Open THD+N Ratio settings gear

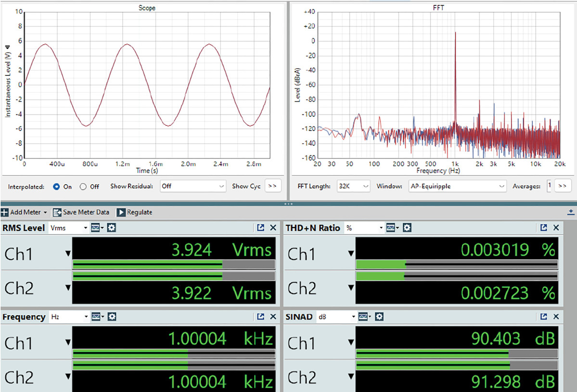click(407, 228)
